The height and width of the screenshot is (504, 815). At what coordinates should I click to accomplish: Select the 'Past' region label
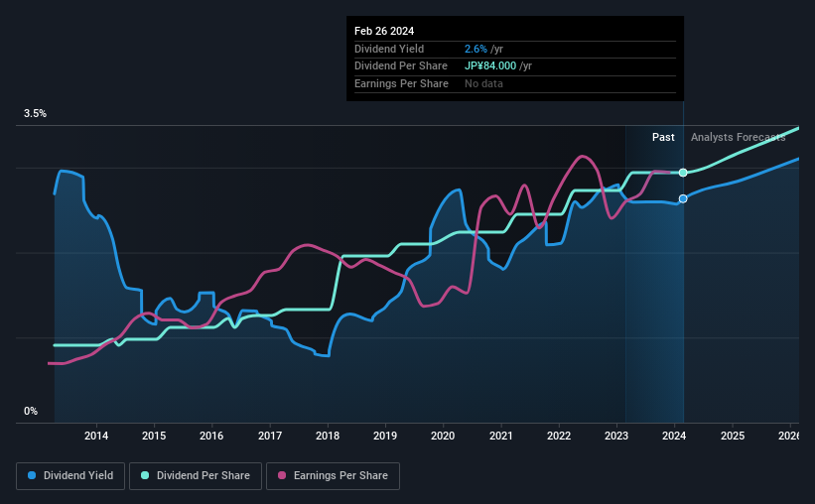[x=663, y=137]
